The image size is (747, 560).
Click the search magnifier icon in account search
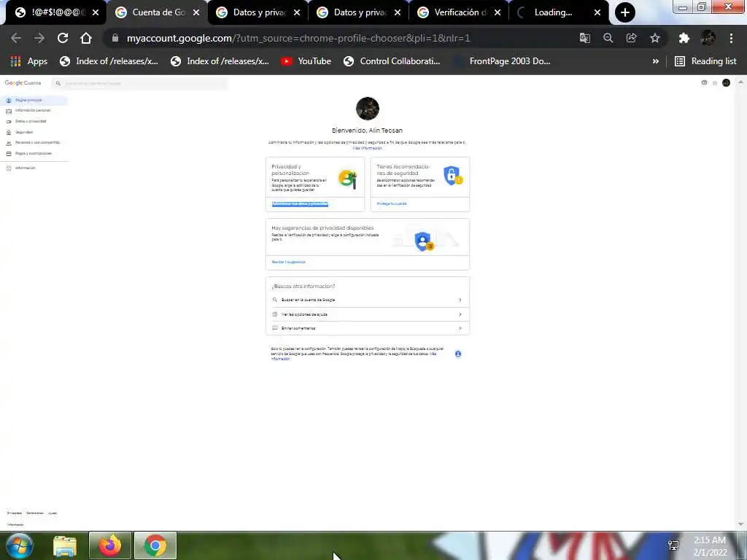pos(58,83)
